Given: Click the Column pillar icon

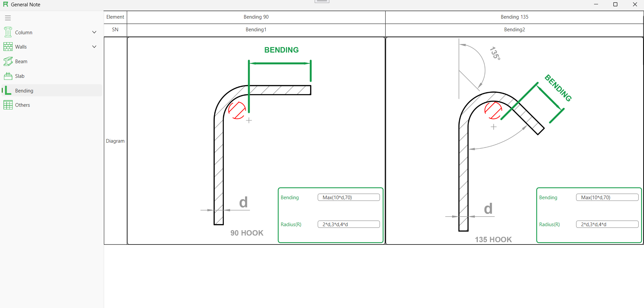Looking at the screenshot, I should coord(8,32).
